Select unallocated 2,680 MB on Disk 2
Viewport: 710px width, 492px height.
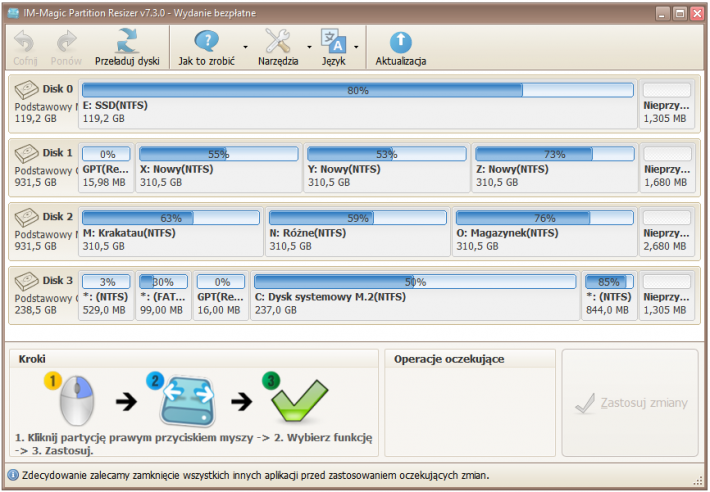667,232
